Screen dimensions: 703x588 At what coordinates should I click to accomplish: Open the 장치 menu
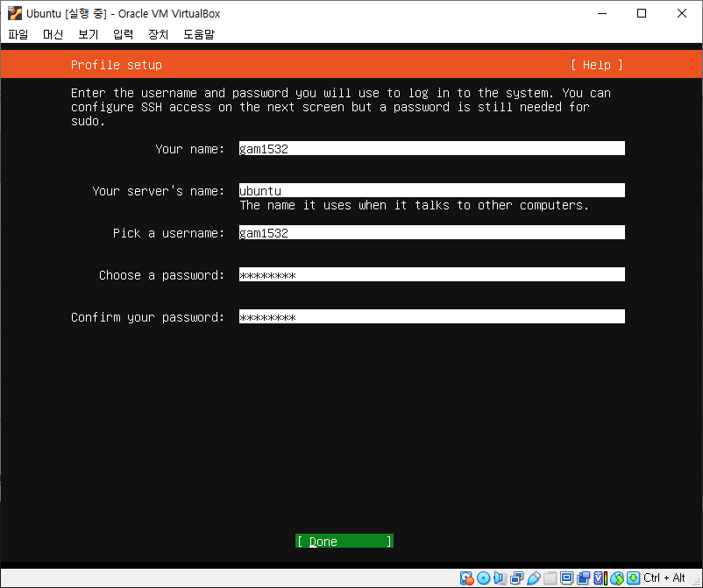(x=159, y=34)
